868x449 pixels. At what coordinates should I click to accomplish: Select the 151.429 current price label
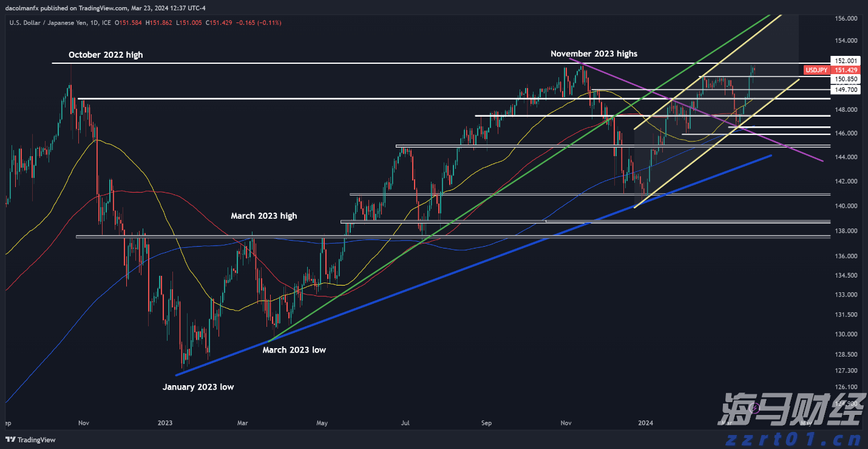846,70
